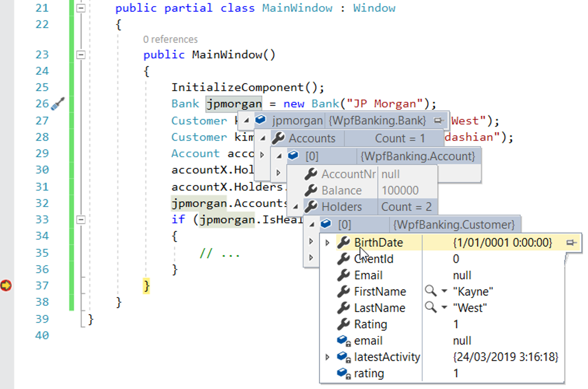The image size is (588, 389).
Task: Click the screwdriver quick actions icon on line 26
Action: [58, 104]
